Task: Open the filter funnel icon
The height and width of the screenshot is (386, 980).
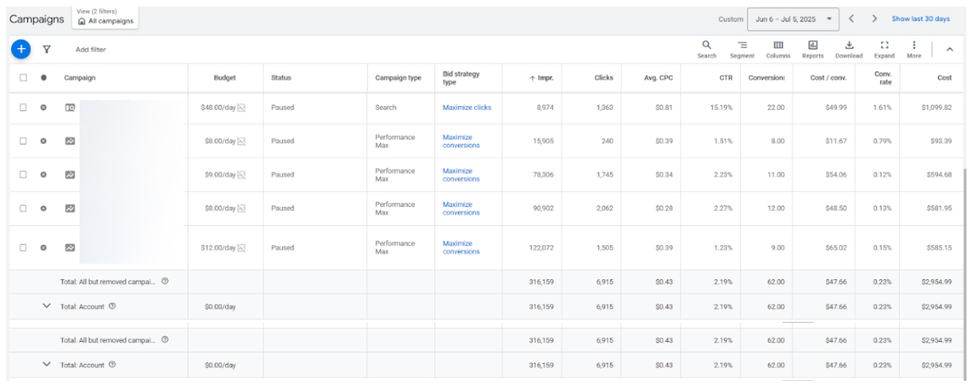Action: (x=46, y=49)
